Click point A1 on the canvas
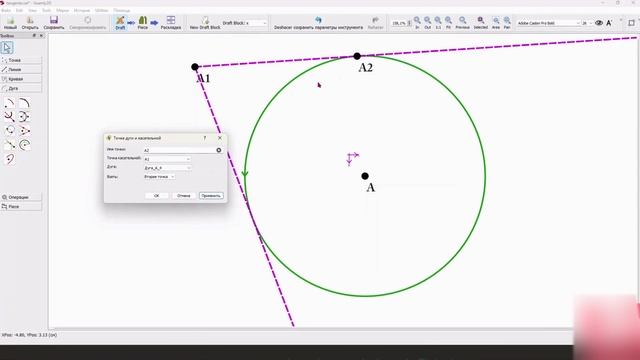This screenshot has height=360, width=640. [x=195, y=67]
